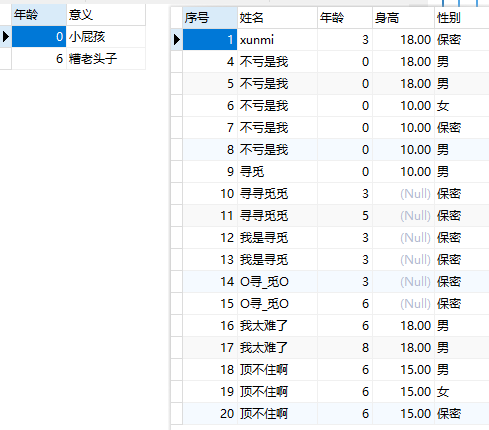Select 不亏是我 in row 6
This screenshot has height=430, width=489.
(x=277, y=106)
